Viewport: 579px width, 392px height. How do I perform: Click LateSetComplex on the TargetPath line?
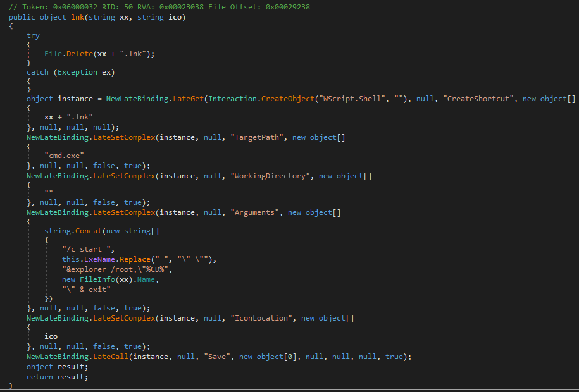tap(124, 137)
